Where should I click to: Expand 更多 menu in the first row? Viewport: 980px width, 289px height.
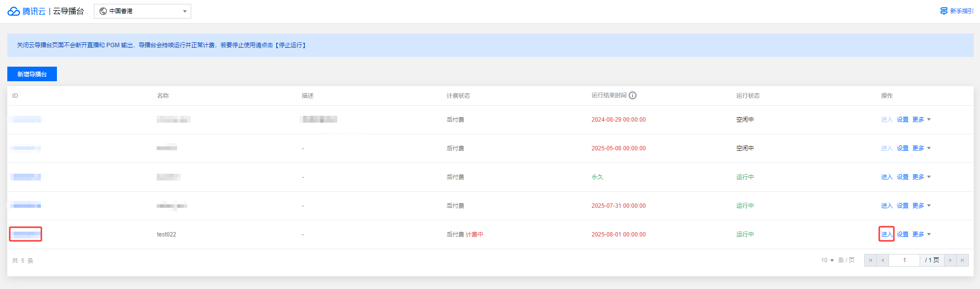coord(921,120)
